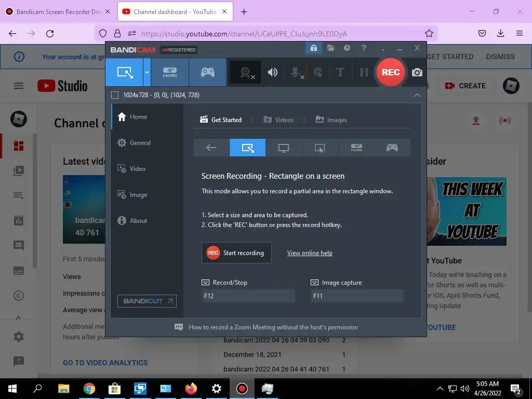Click the capture area size selector icon
Image resolution: width=532 pixels, height=399 pixels.
click(x=115, y=95)
